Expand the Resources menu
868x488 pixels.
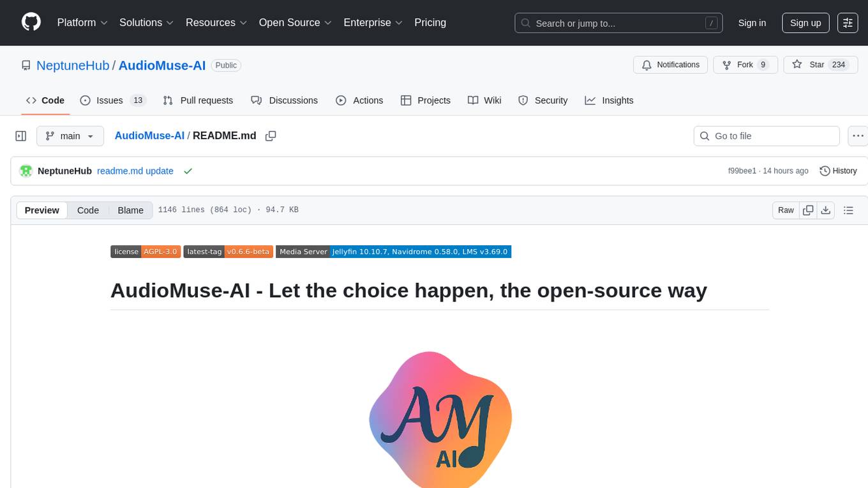pos(216,22)
